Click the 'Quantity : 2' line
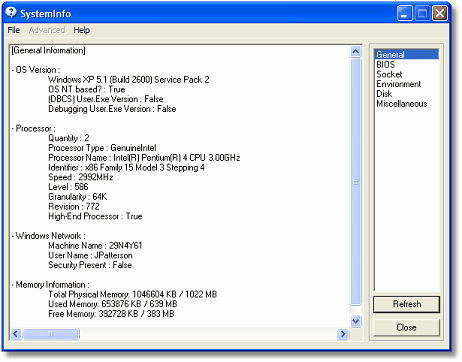Screen dimensions: 462x362 tap(69, 138)
